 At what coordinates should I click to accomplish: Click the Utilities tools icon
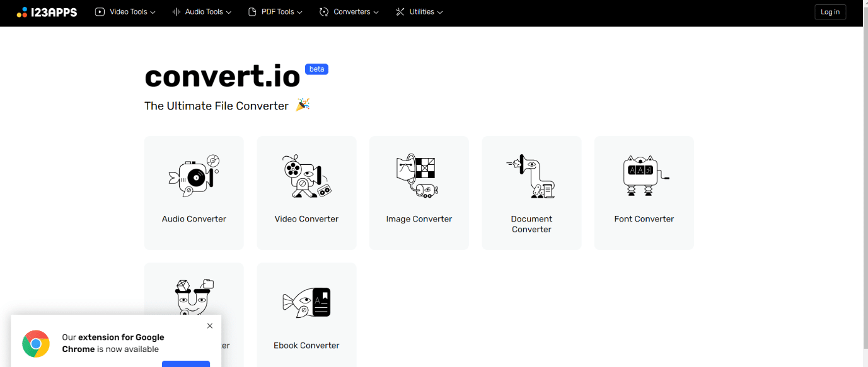pyautogui.click(x=400, y=12)
